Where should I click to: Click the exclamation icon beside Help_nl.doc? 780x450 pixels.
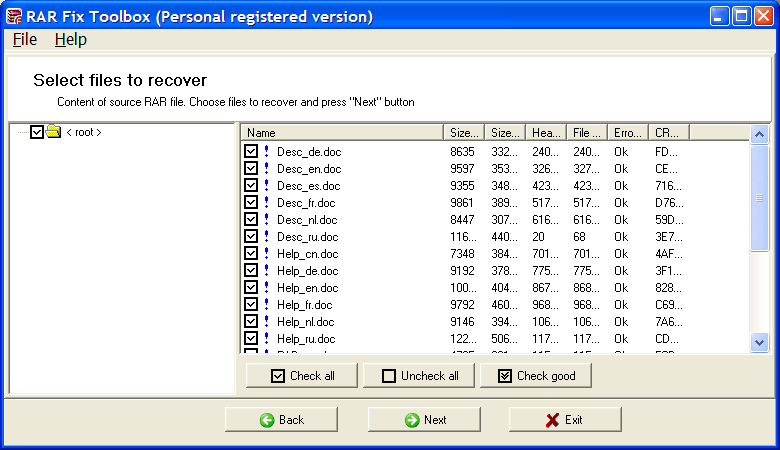pyautogui.click(x=267, y=321)
